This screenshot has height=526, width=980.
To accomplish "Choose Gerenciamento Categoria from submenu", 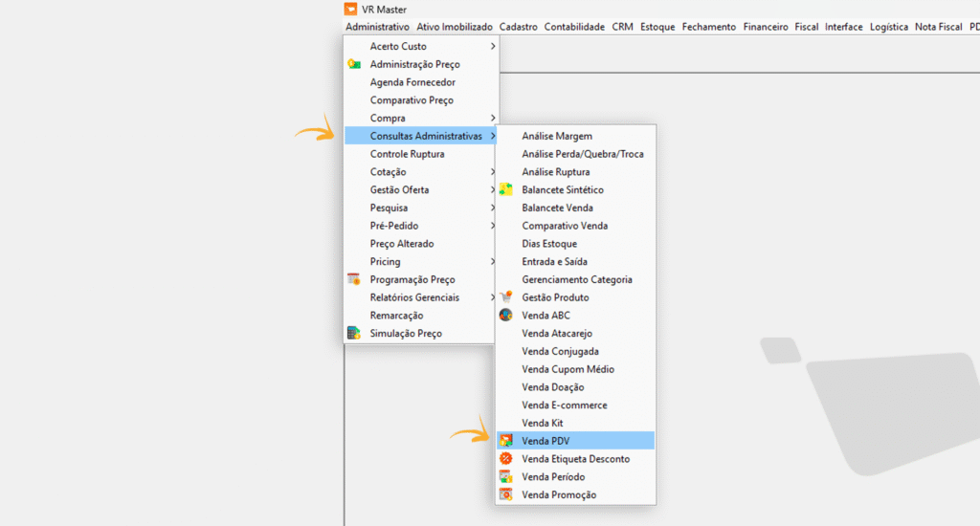I will [575, 280].
